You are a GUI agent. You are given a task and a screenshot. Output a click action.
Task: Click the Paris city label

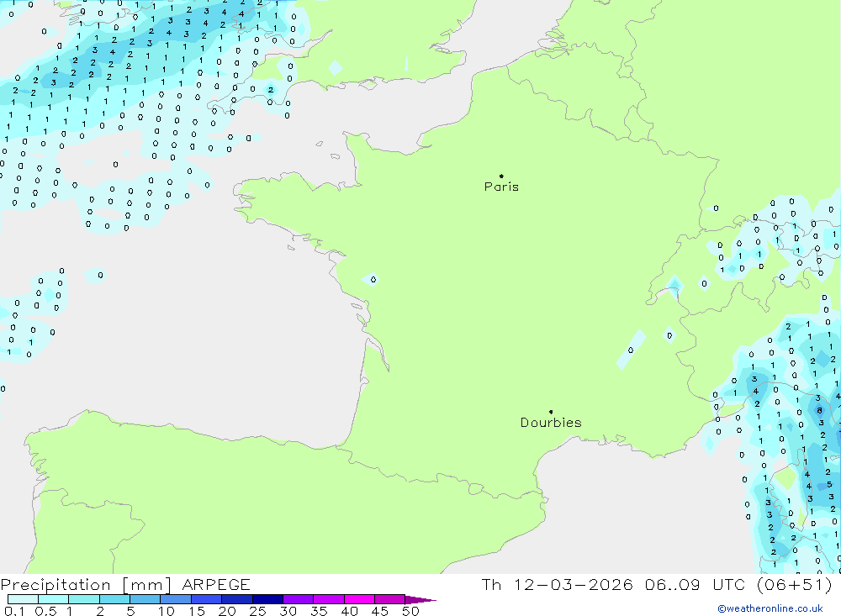click(x=501, y=187)
